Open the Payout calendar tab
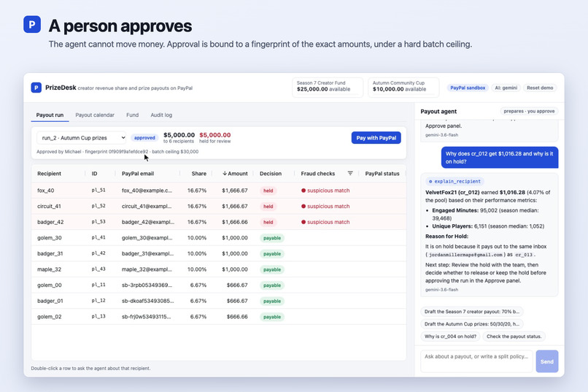This screenshot has height=392, width=588. pyautogui.click(x=95, y=115)
